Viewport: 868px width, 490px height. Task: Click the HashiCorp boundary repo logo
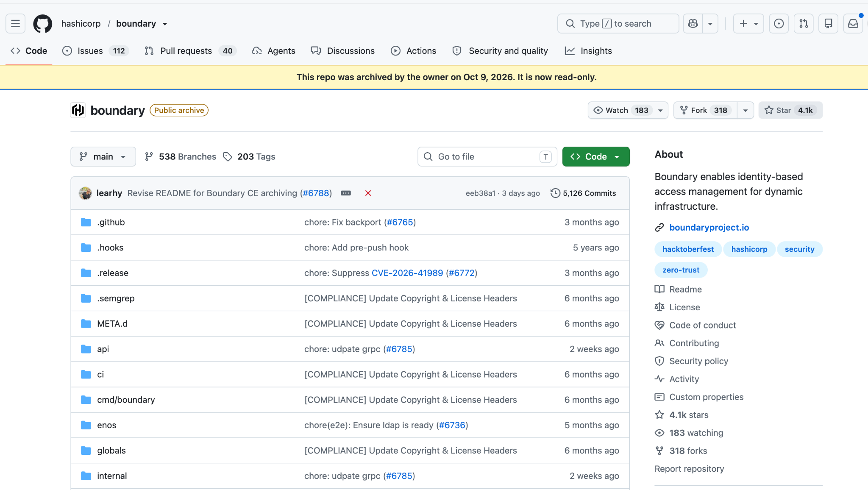click(x=78, y=110)
